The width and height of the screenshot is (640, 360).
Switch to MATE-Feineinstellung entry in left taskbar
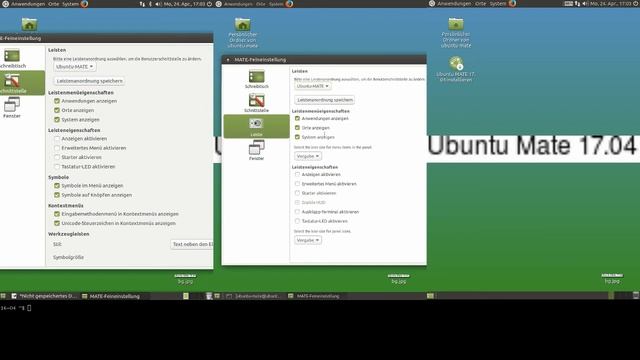[111, 296]
